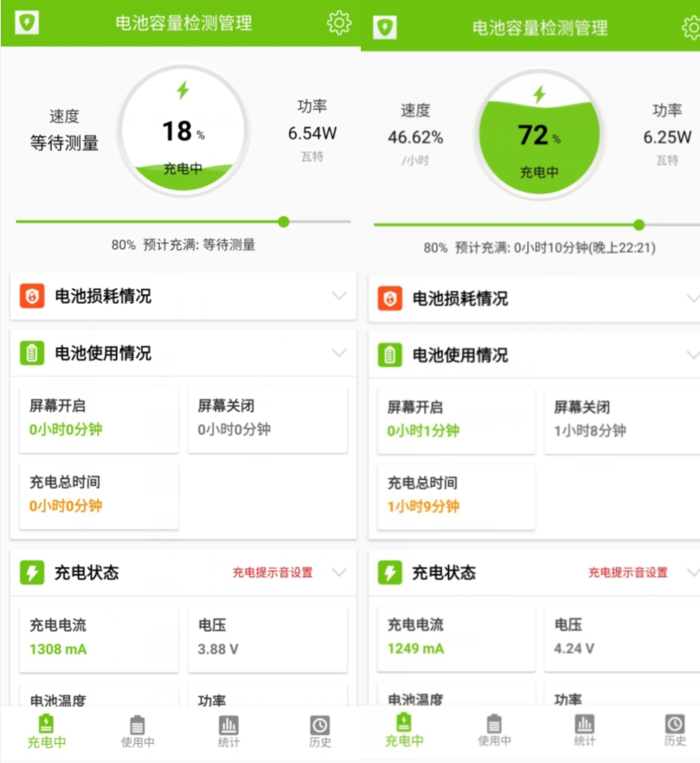
Task: Tap green 电池使用情况 battery icon on 72% screen
Action: click(x=389, y=355)
